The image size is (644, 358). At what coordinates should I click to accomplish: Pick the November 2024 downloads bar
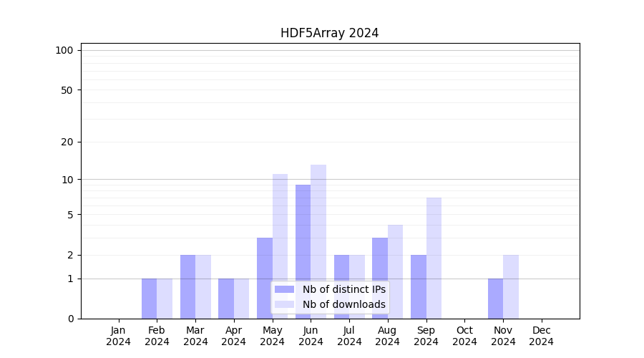511,286
